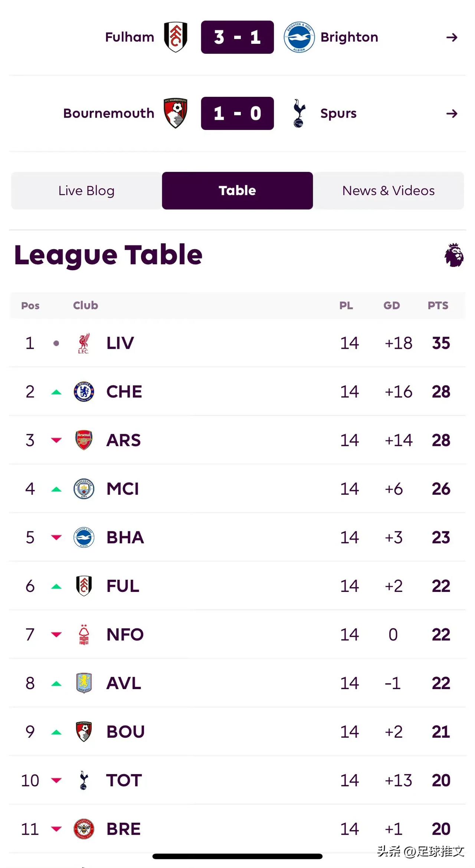
Task: Select the BHA row in the table
Action: coord(237,537)
